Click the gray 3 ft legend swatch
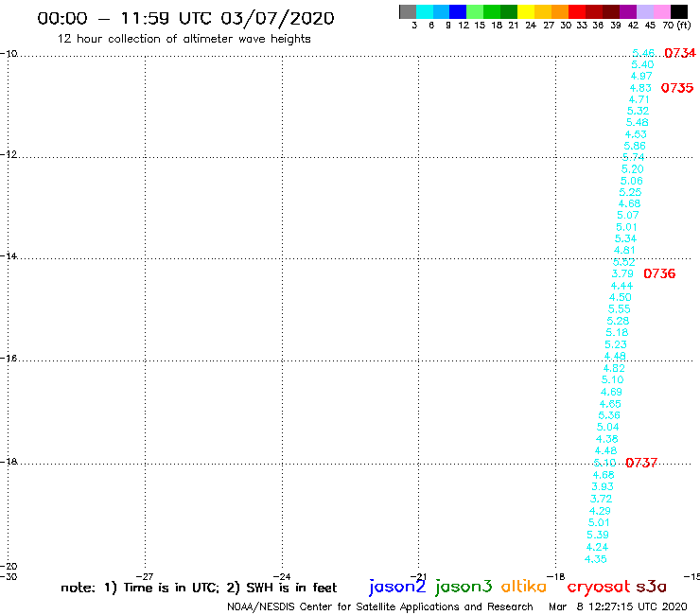700x615 pixels. 408,11
